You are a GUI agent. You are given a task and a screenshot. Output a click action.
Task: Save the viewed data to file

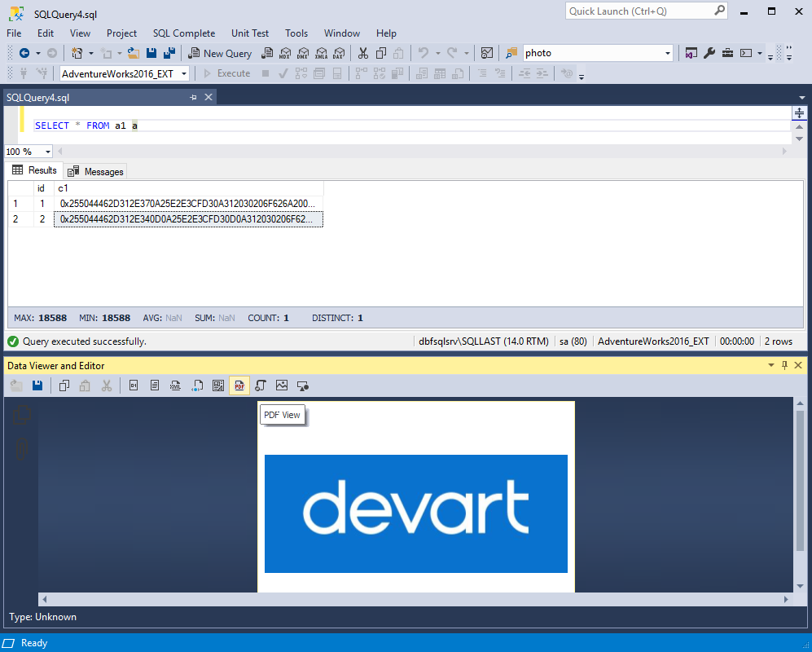pos(37,385)
